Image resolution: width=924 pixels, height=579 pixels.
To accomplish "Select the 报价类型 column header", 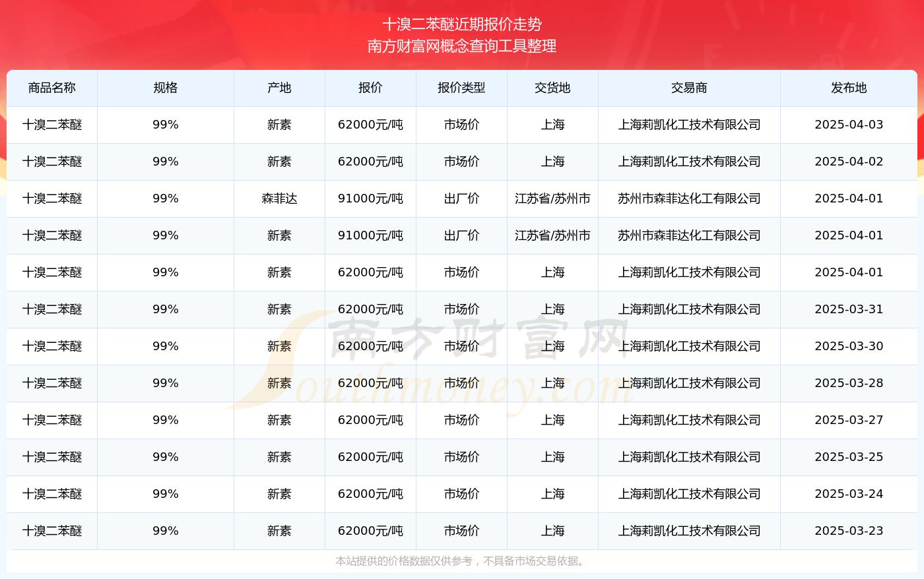I will [x=461, y=88].
